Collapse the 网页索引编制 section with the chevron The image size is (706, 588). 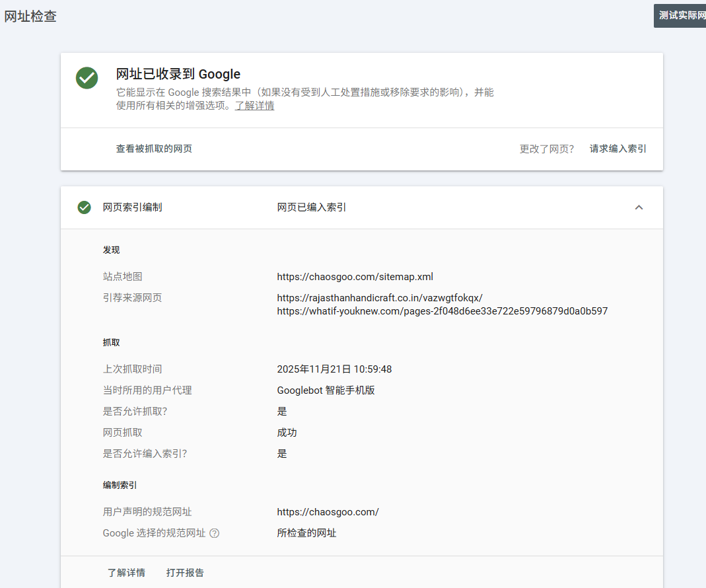pos(638,207)
